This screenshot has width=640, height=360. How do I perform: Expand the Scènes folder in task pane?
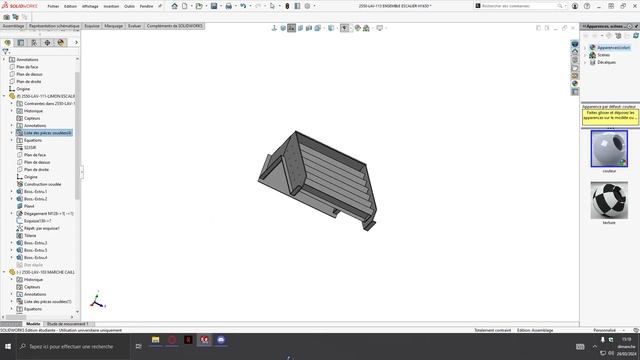585,55
